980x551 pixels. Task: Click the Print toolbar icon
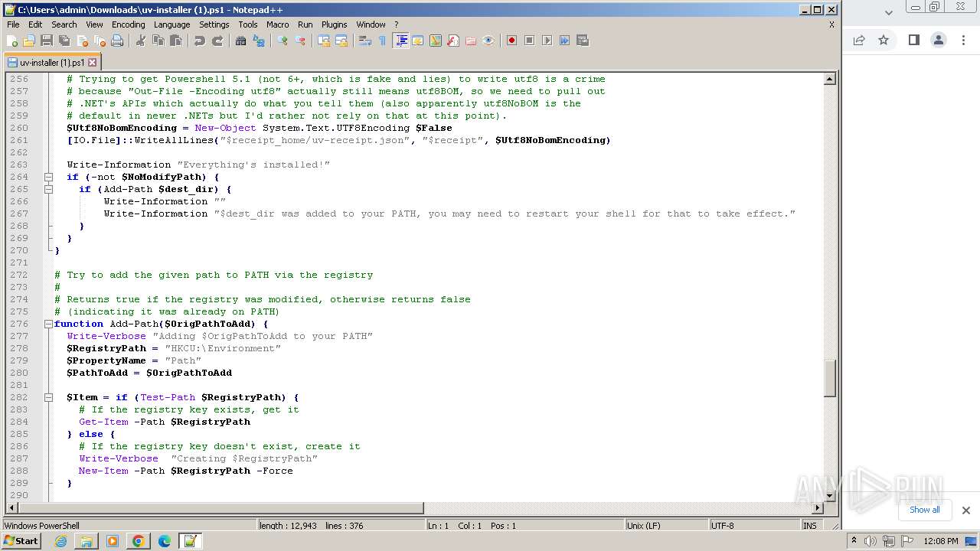click(117, 41)
